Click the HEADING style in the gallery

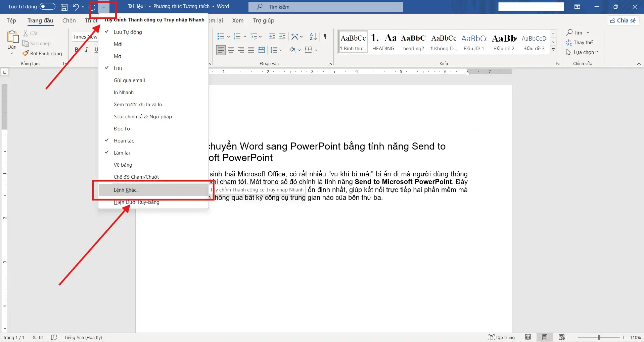click(383, 42)
